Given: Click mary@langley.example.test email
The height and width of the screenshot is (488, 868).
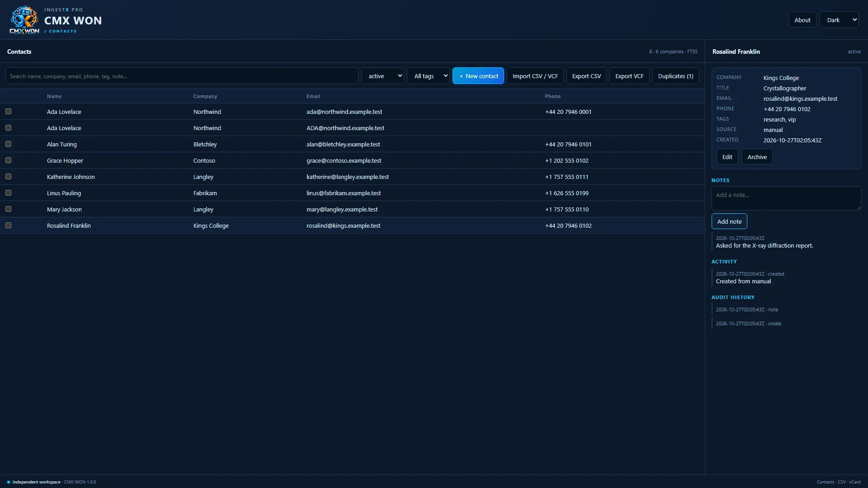Looking at the screenshot, I should pyautogui.click(x=342, y=209).
